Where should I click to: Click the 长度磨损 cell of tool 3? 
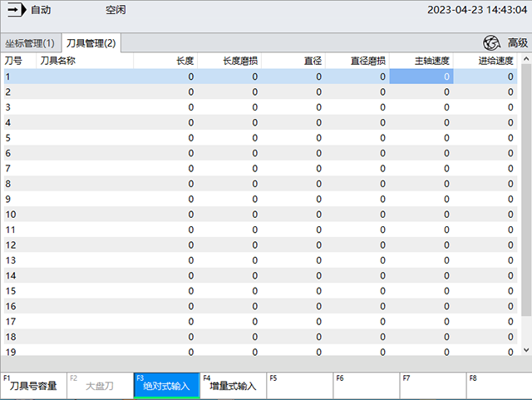click(228, 107)
